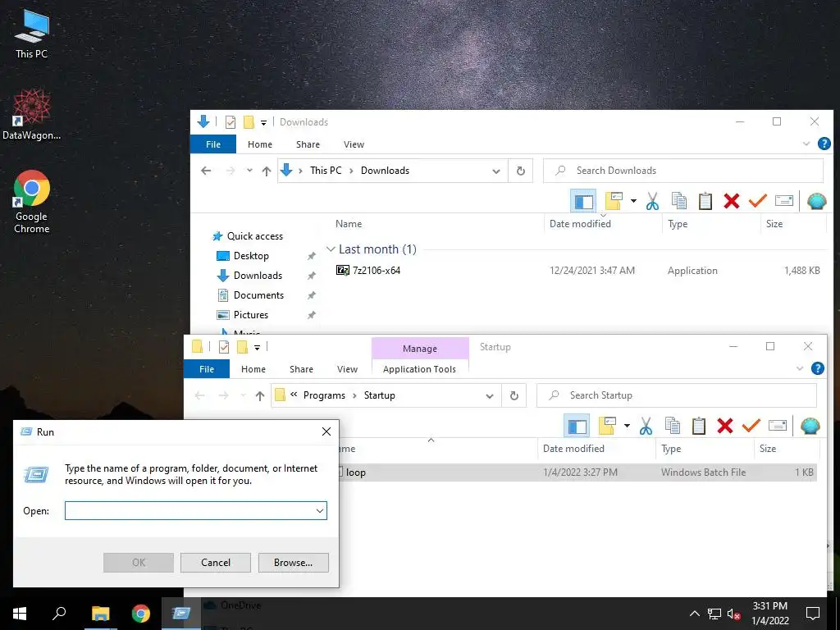Click the orange checkmark Properties icon in Startup toolbar
The height and width of the screenshot is (630, 840).
tap(751, 427)
